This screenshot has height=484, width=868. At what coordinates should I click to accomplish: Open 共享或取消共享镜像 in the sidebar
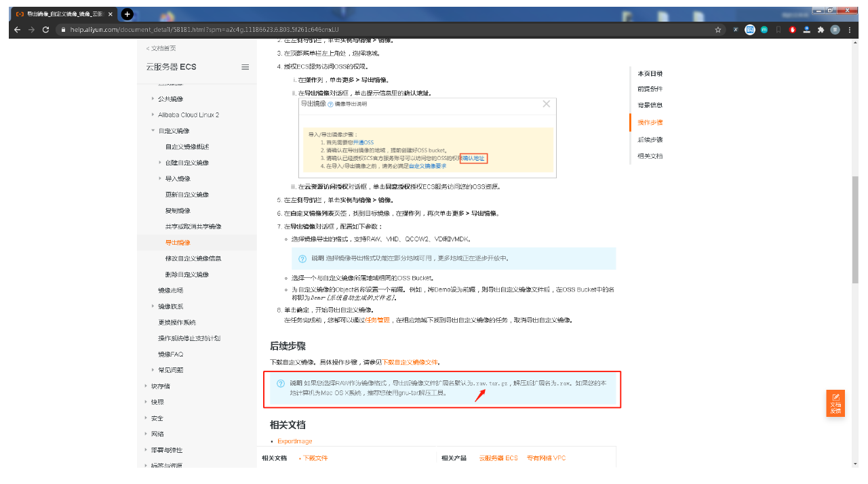pos(193,226)
